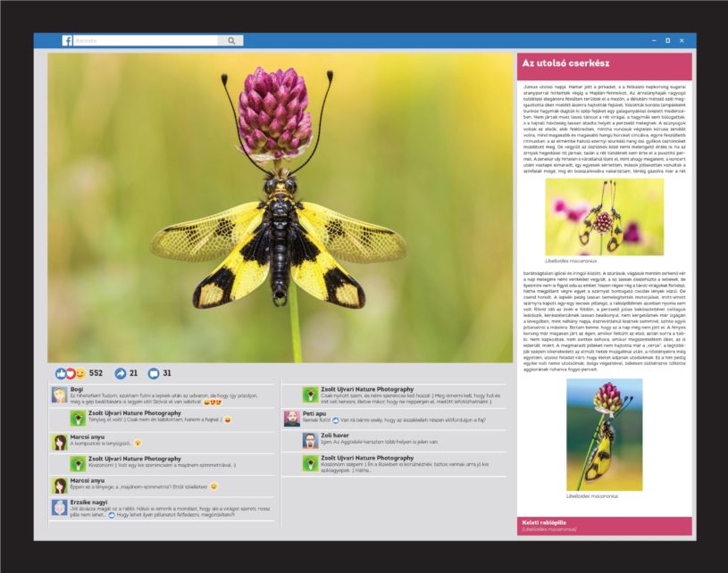Click the blue like reaction icon
The height and width of the screenshot is (573, 728).
[61, 373]
